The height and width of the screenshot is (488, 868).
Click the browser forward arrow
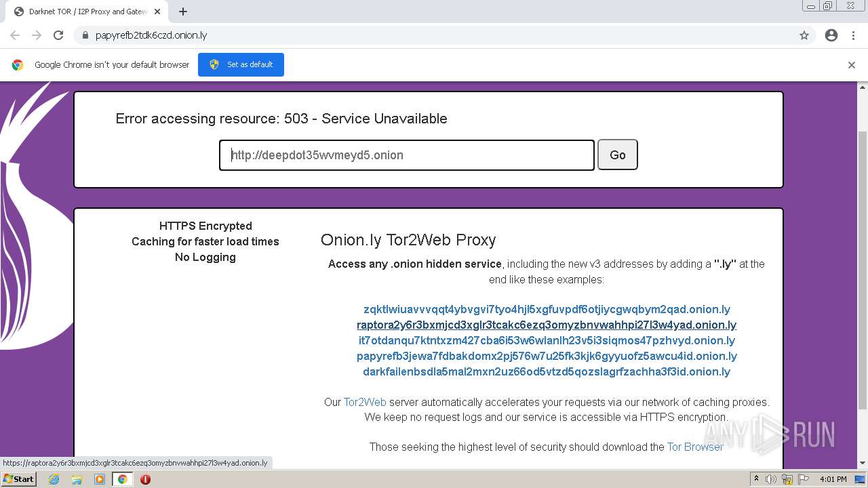click(37, 35)
